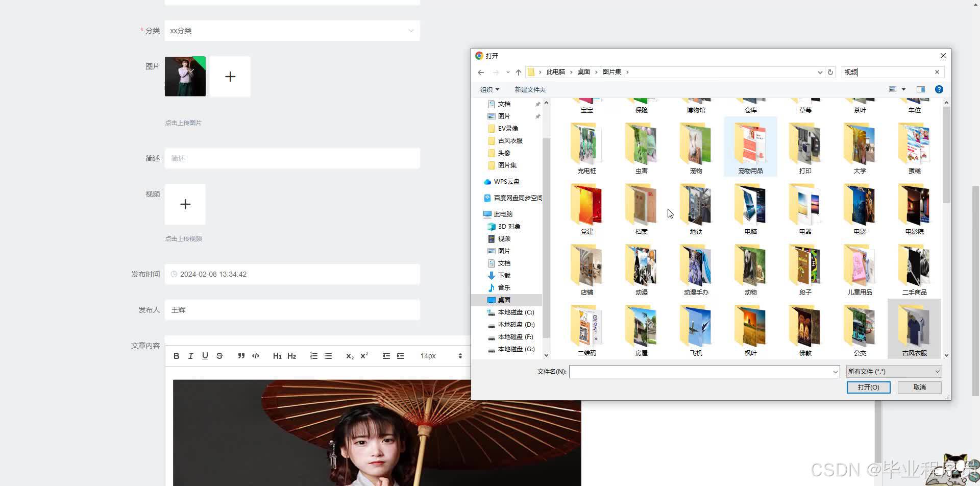980x486 pixels.
Task: Increase text indentation
Action: pos(401,355)
